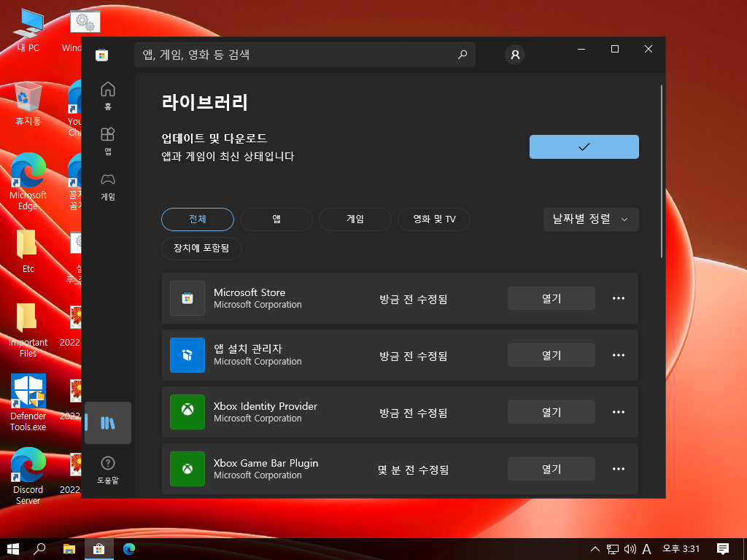747x560 pixels.
Task: Click 열기 for 앱 설치 관리자
Action: 551,355
